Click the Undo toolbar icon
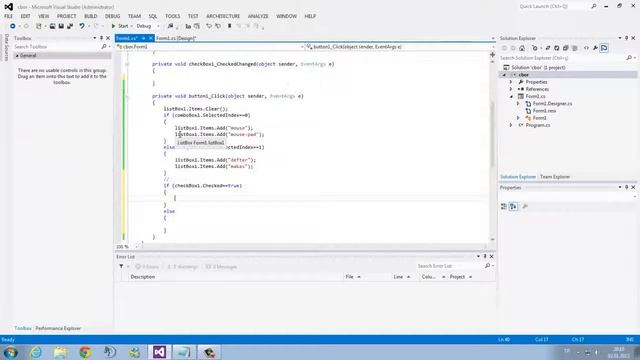 click(x=82, y=26)
